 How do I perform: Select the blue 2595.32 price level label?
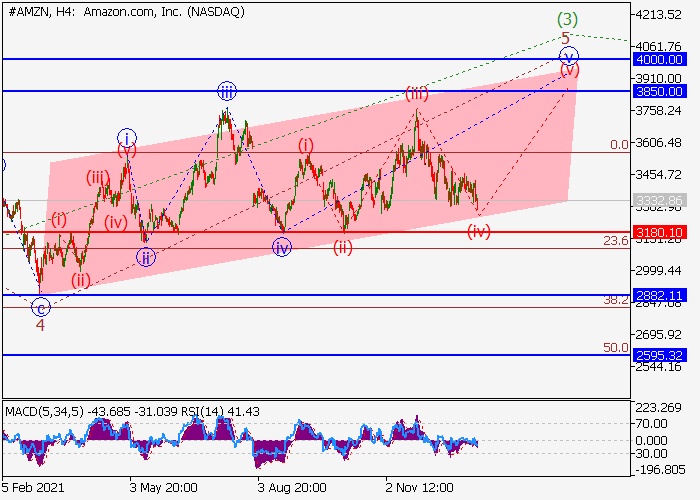click(659, 356)
